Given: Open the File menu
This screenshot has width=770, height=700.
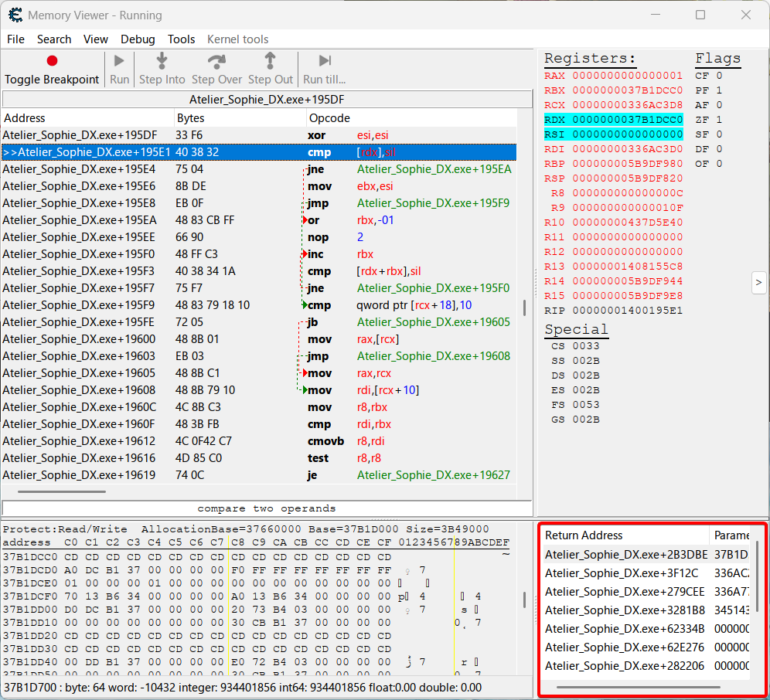Looking at the screenshot, I should click(15, 39).
